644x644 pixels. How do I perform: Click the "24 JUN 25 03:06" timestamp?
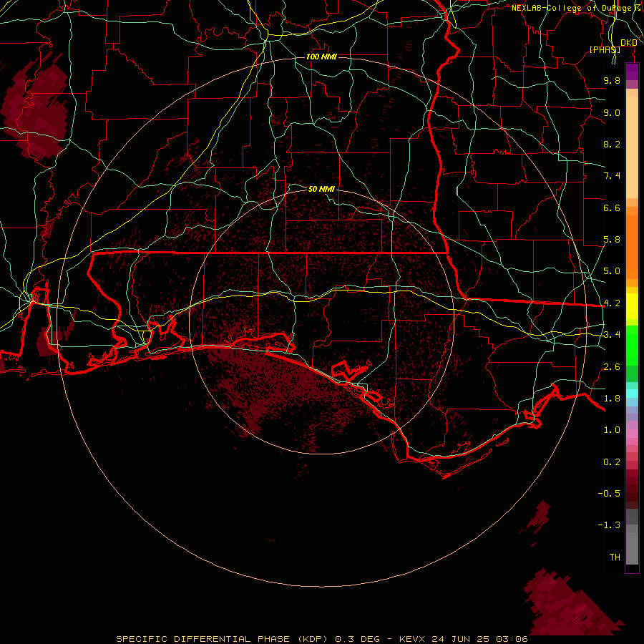[x=479, y=639]
